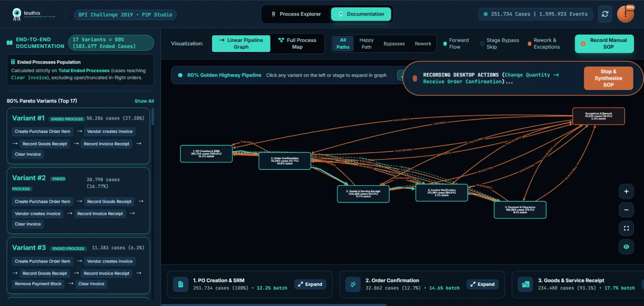Zoom out the graph with minus button
Viewport: 644px width, 306px height.
click(x=626, y=210)
